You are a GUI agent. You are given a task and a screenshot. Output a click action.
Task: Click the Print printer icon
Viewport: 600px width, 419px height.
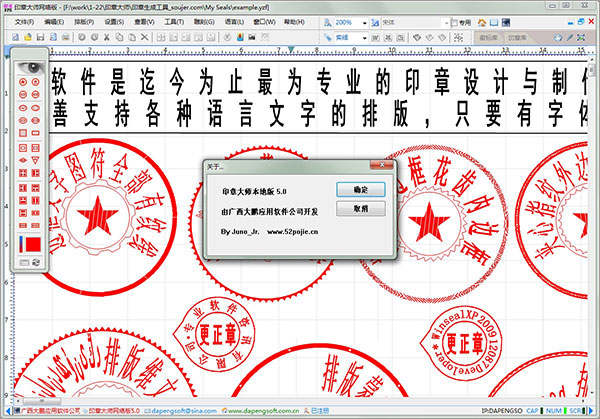[66, 37]
